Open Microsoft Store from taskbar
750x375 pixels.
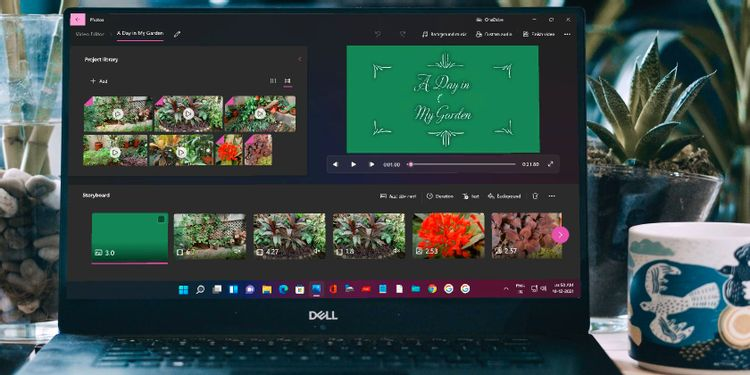pyautogui.click(x=299, y=289)
